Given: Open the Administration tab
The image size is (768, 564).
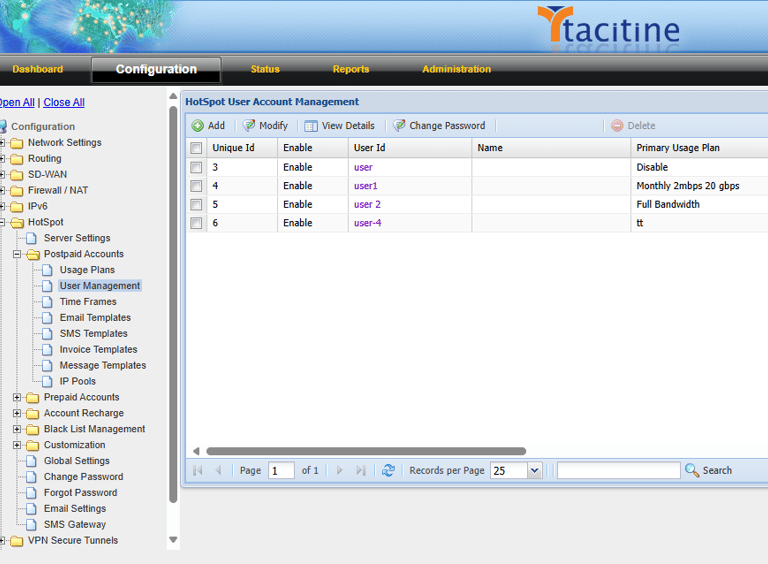Looking at the screenshot, I should tap(456, 69).
